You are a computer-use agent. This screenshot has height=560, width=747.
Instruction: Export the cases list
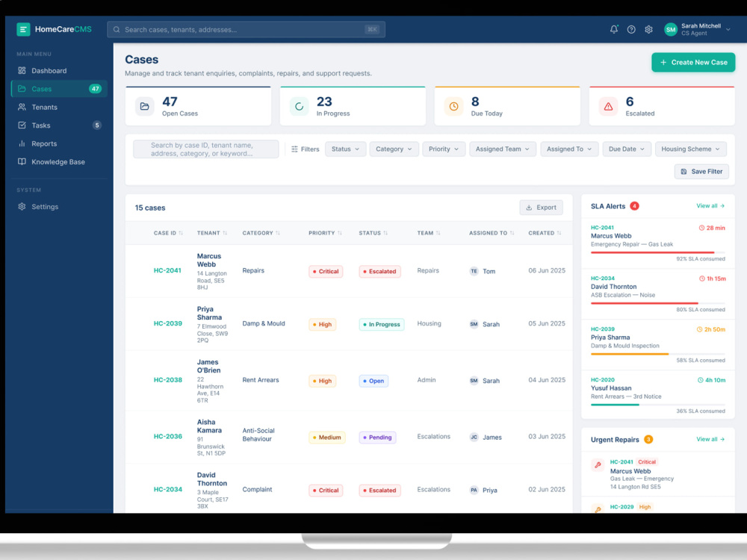click(x=541, y=208)
